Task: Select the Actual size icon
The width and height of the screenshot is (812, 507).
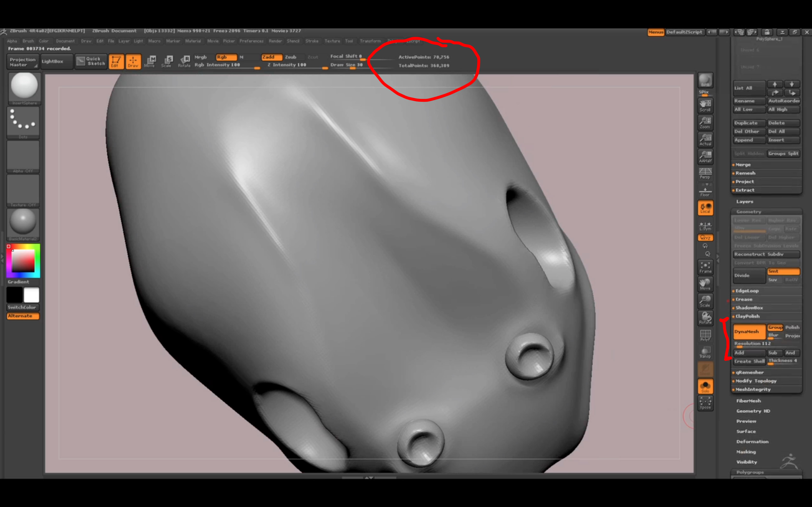Action: click(705, 140)
